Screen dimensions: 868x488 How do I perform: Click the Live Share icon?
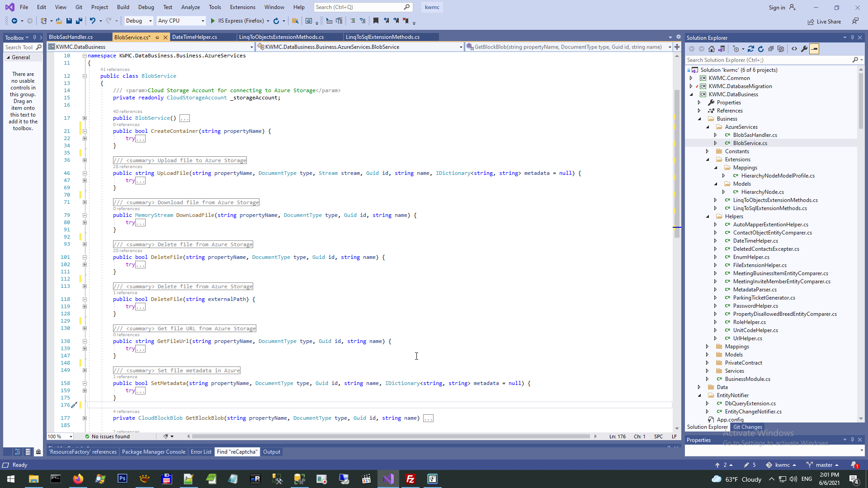tap(811, 22)
